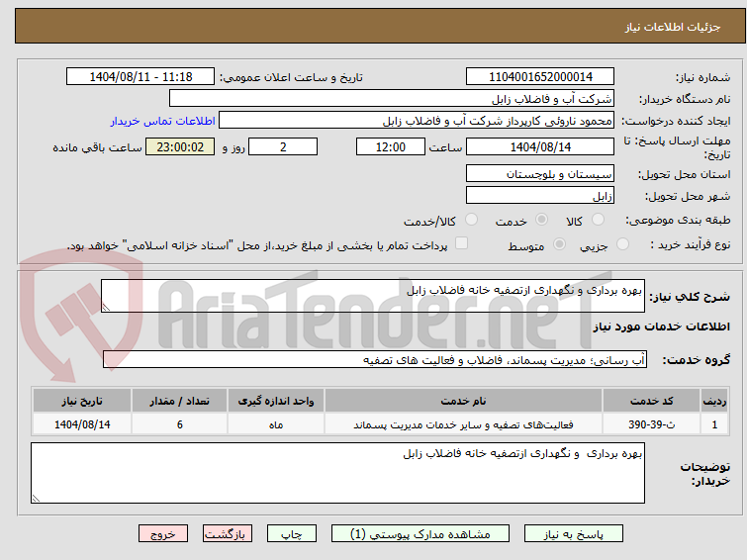Click the city field زابل
Image resolution: width=747 pixels, height=560 pixels.
[540, 195]
